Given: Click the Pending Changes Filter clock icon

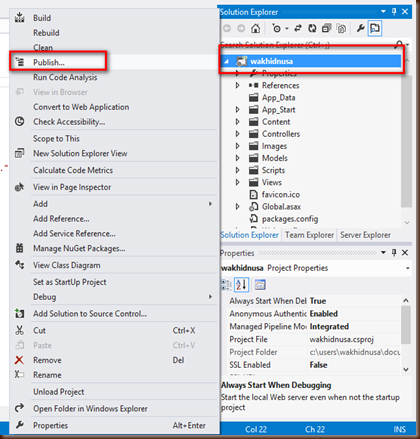Looking at the screenshot, I should [x=276, y=29].
